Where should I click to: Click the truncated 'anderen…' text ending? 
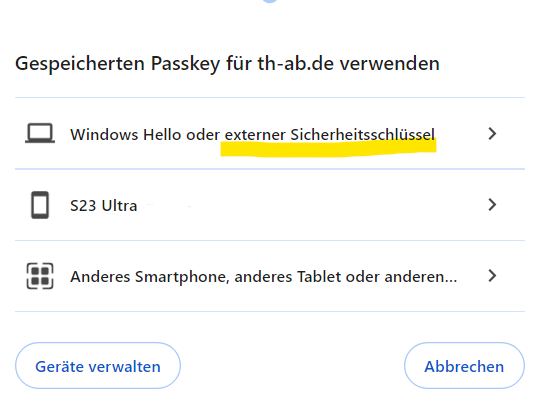420,277
